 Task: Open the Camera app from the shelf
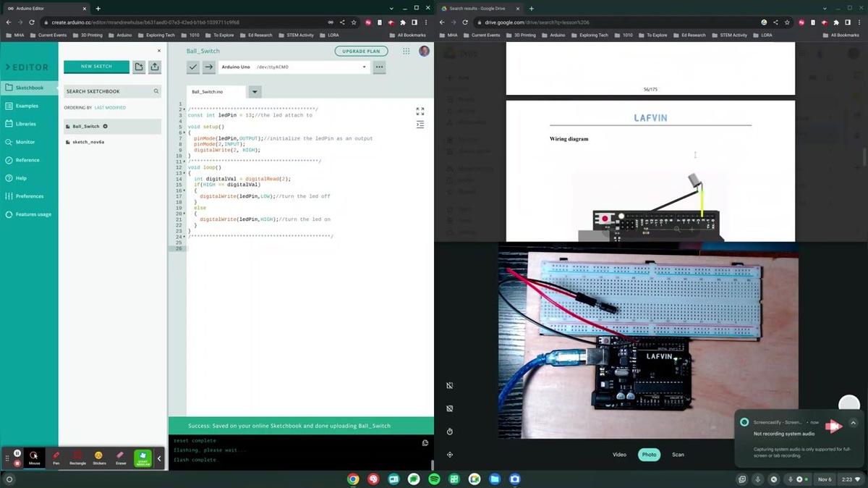(515, 479)
